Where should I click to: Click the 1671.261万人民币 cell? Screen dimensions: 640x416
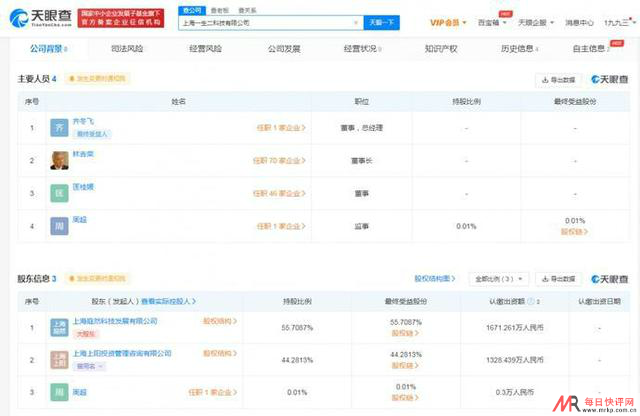(515, 327)
